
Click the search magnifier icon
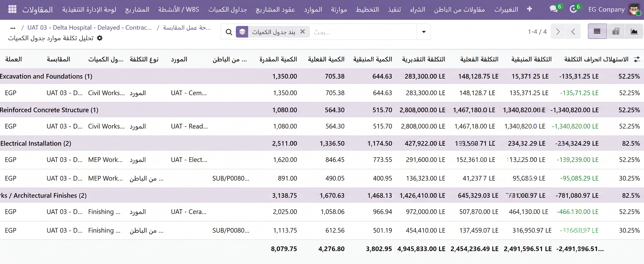click(229, 32)
